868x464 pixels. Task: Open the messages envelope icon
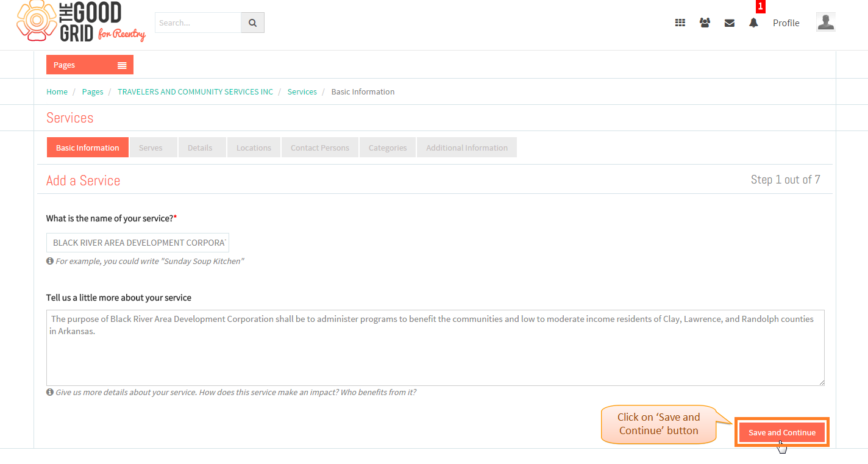tap(729, 23)
